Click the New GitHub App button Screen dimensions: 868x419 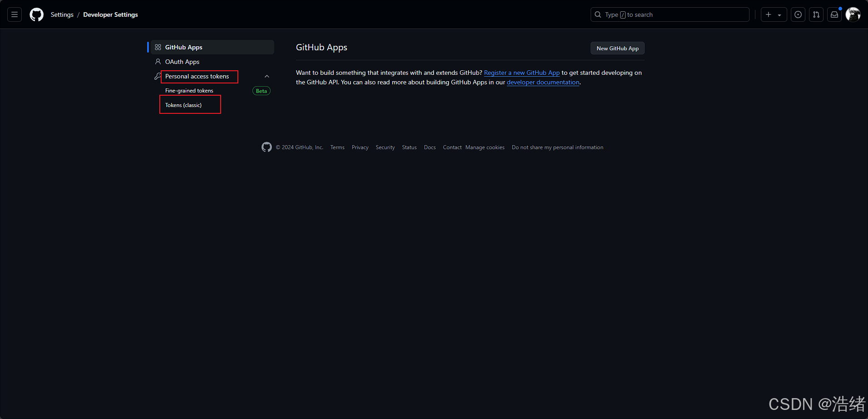pyautogui.click(x=617, y=48)
